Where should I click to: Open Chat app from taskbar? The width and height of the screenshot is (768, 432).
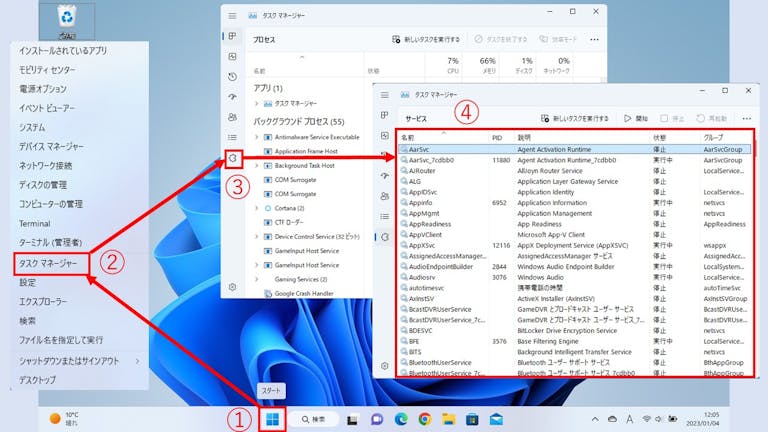click(377, 419)
